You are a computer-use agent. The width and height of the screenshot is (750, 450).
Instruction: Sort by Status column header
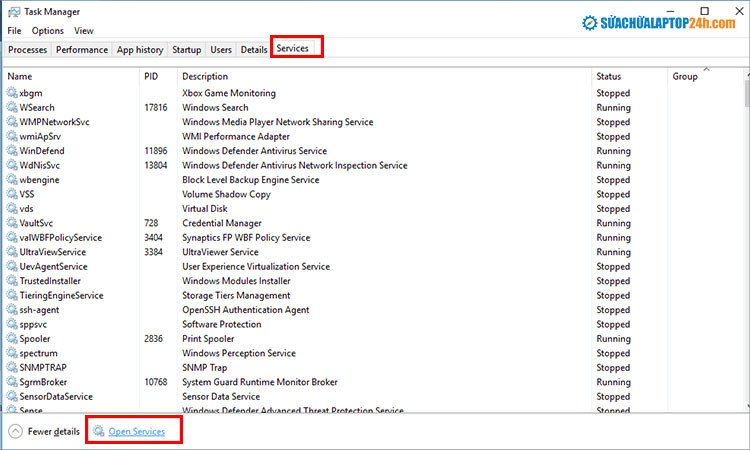coord(629,76)
